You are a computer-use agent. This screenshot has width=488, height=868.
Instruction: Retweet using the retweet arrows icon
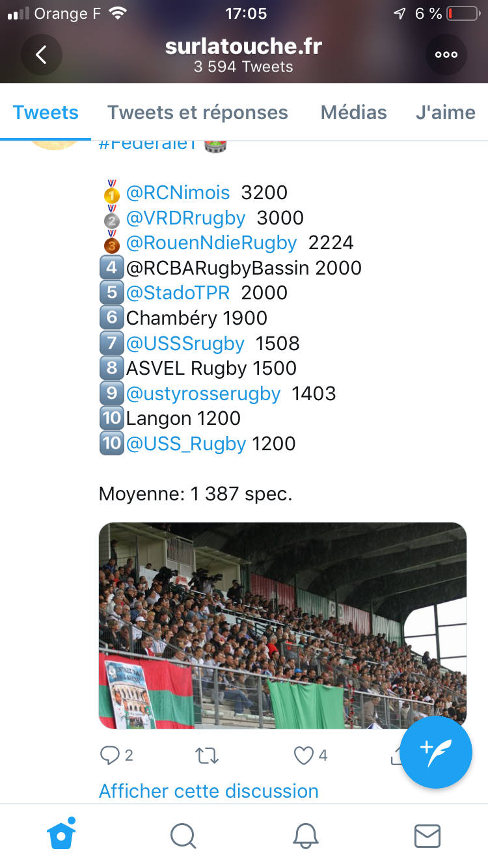point(207,755)
